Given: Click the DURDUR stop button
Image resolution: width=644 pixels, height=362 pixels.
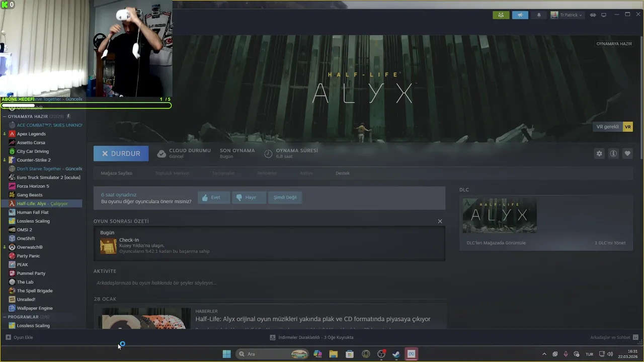Looking at the screenshot, I should tap(121, 153).
